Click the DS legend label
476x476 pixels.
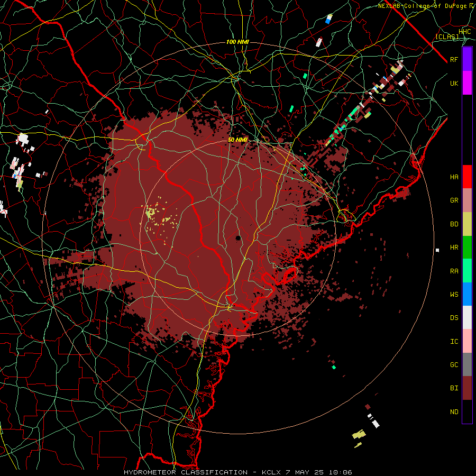click(454, 317)
